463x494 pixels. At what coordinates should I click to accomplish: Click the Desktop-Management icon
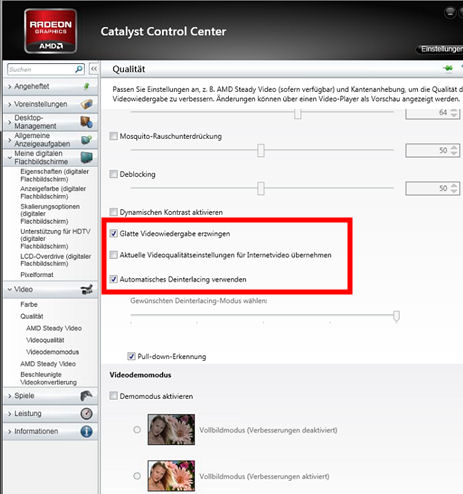87,122
